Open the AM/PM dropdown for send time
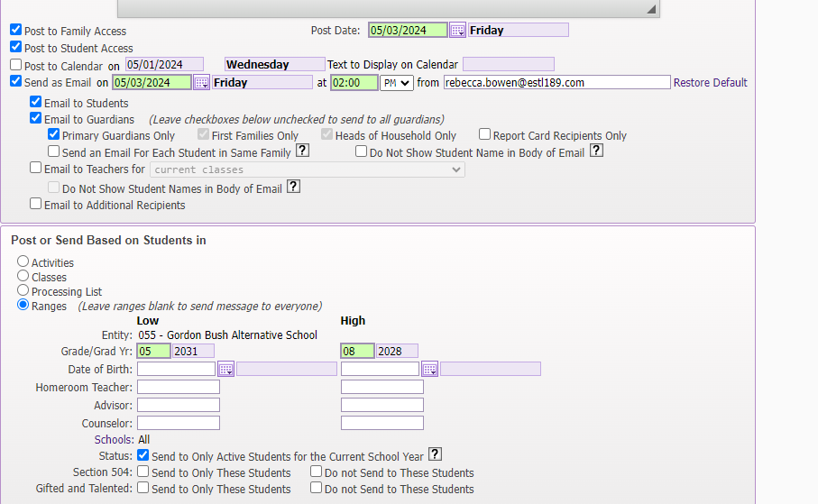818x504 pixels. 396,82
